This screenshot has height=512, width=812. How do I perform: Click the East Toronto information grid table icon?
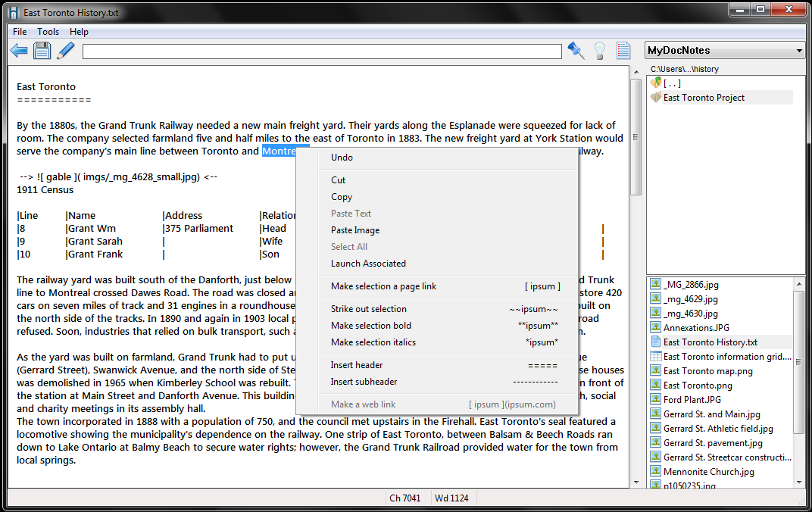click(x=656, y=356)
